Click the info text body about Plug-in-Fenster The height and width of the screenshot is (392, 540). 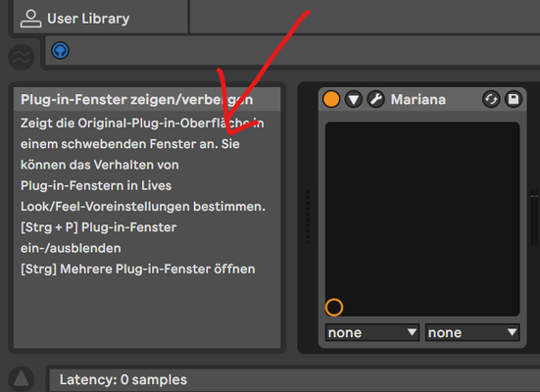click(x=143, y=196)
